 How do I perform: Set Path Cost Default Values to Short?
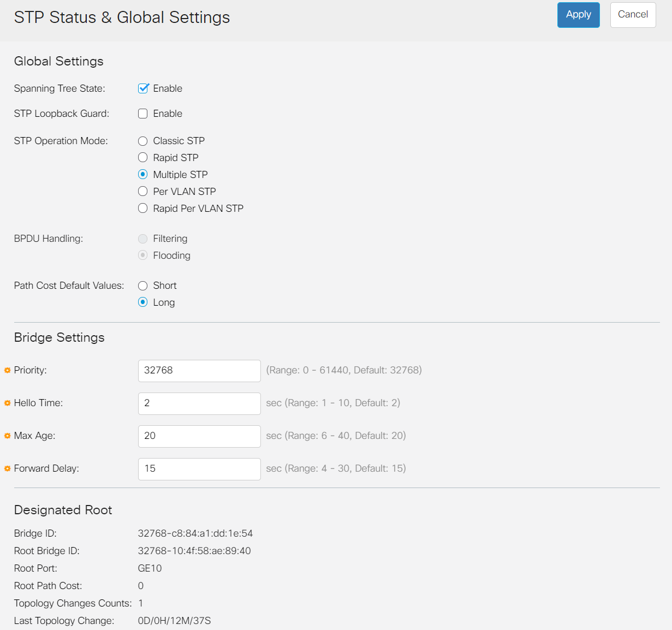pyautogui.click(x=143, y=286)
